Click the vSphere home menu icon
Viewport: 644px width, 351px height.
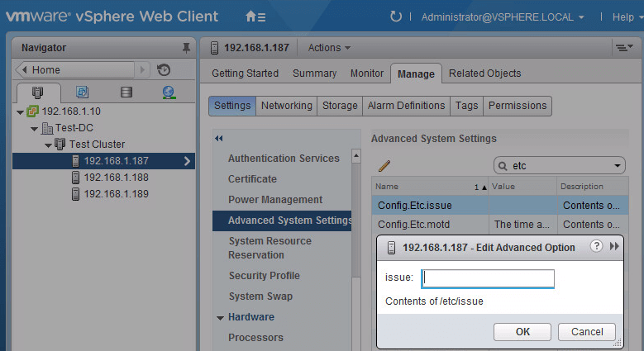(255, 17)
